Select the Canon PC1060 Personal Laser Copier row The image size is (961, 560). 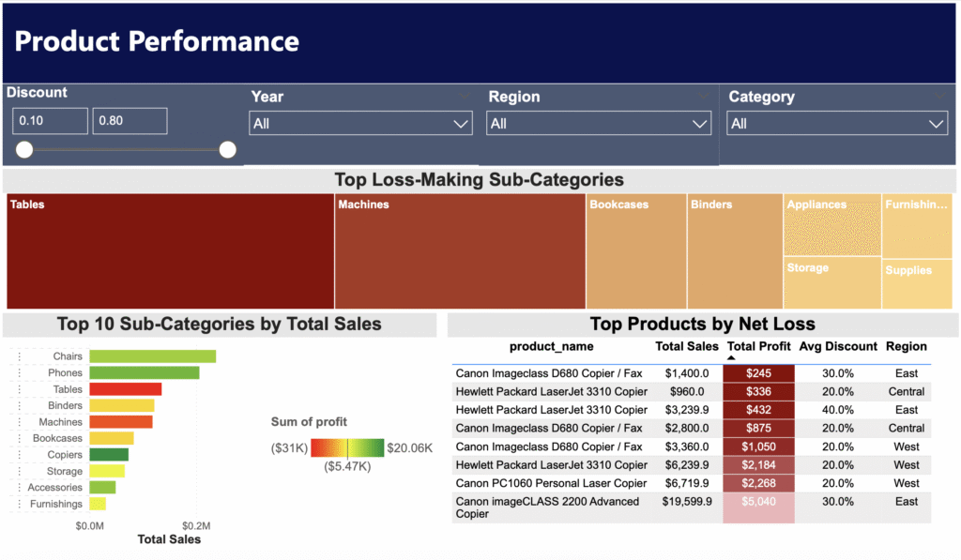tap(551, 483)
